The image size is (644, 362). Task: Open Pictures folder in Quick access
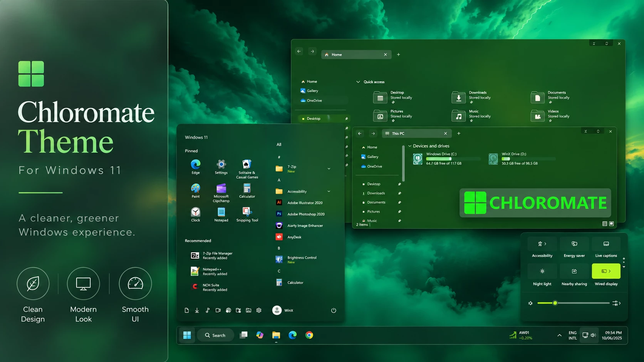pyautogui.click(x=392, y=116)
